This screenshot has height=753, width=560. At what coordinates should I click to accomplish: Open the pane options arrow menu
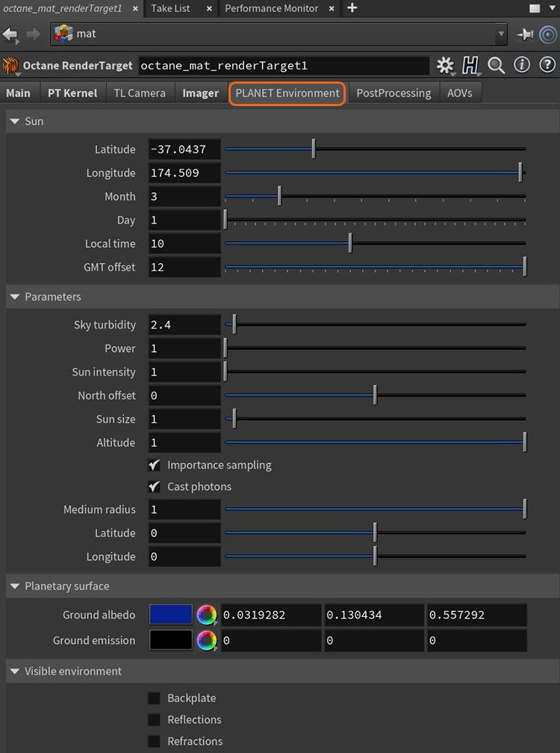553,8
